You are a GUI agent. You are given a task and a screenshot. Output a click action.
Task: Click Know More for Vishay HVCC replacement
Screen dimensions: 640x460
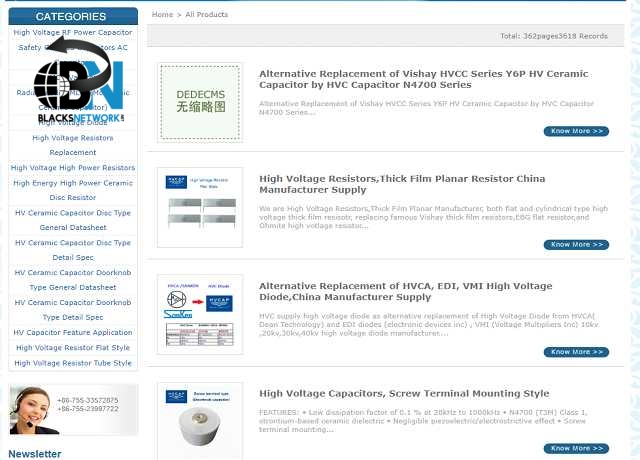click(576, 131)
